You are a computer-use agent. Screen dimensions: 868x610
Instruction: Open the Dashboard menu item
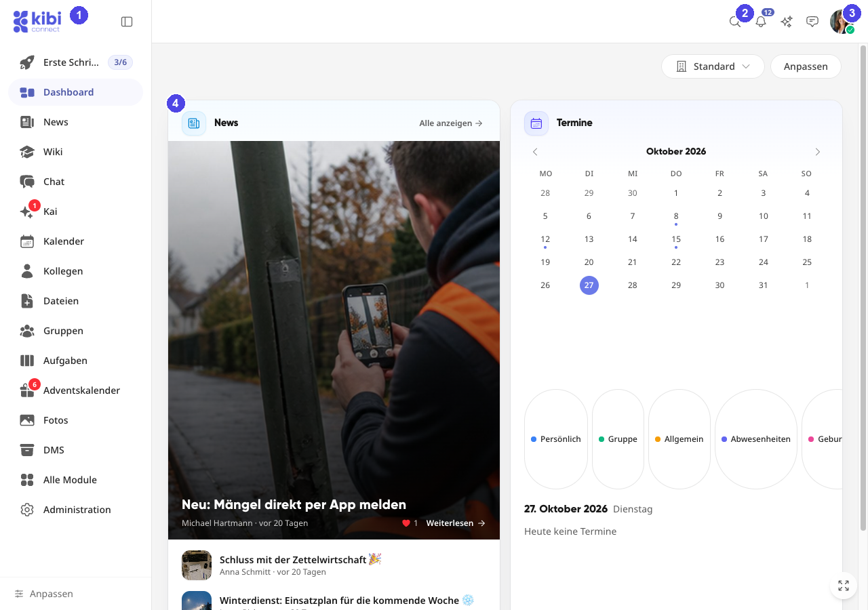76,92
